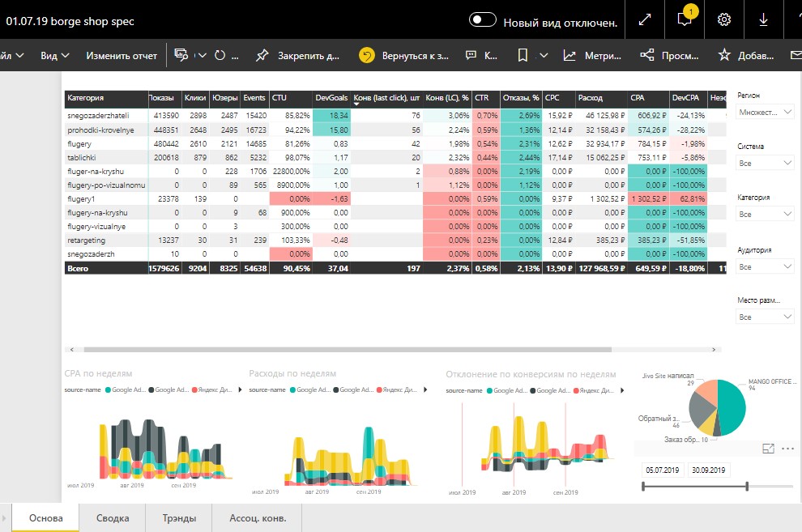This screenshot has height=532, width=802.
Task: Expand the Регион dropdown
Action: point(765,112)
